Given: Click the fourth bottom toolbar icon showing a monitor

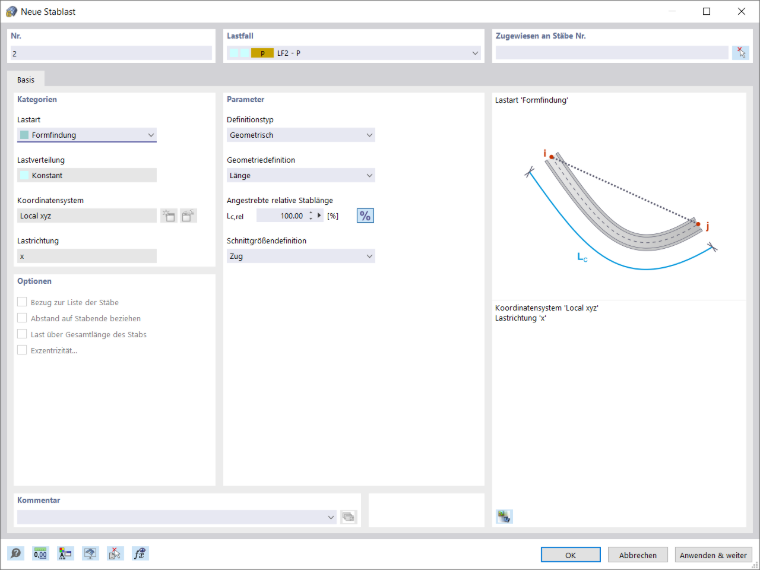Looking at the screenshot, I should (90, 553).
